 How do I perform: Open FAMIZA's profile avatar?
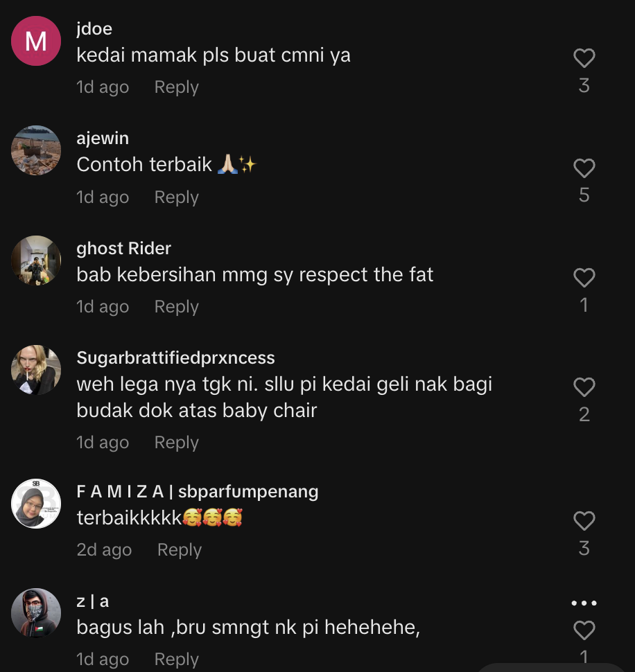pos(36,504)
